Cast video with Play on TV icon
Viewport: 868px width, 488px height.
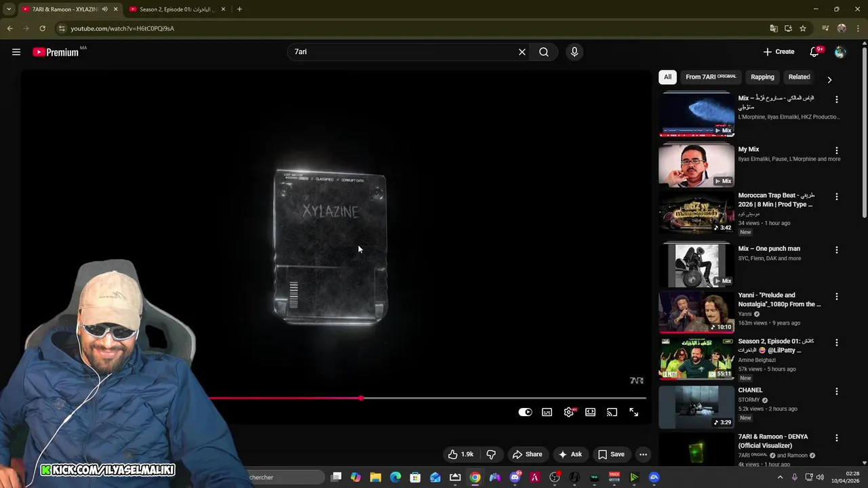(612, 412)
